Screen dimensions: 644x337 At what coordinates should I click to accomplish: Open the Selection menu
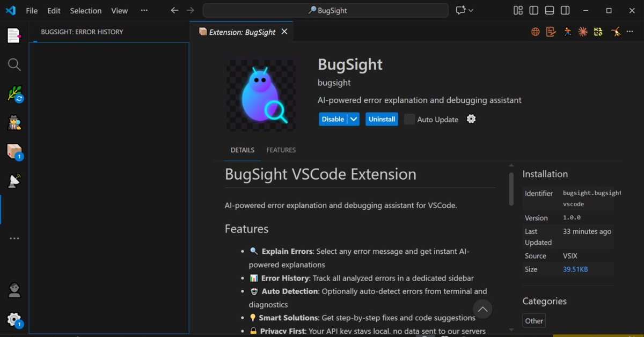85,10
